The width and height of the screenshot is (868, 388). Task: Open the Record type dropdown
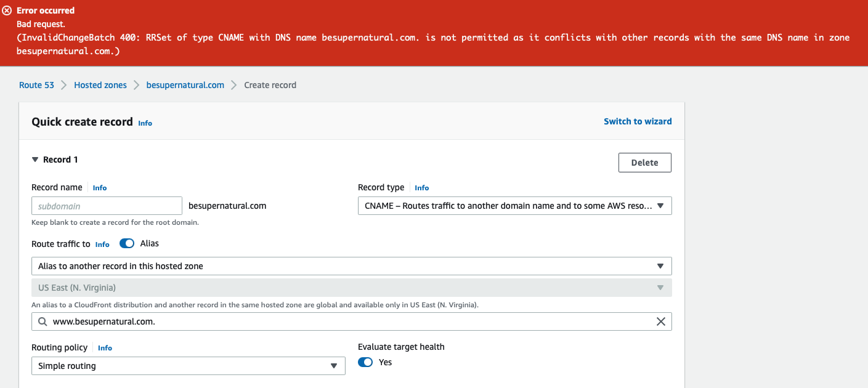click(515, 206)
